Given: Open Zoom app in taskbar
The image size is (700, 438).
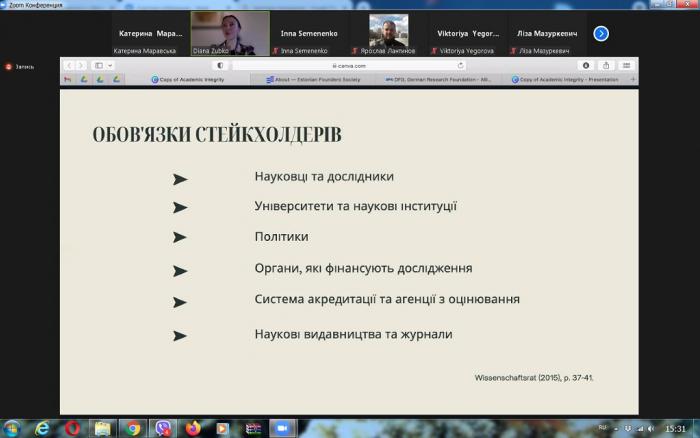Looking at the screenshot, I should 282,427.
